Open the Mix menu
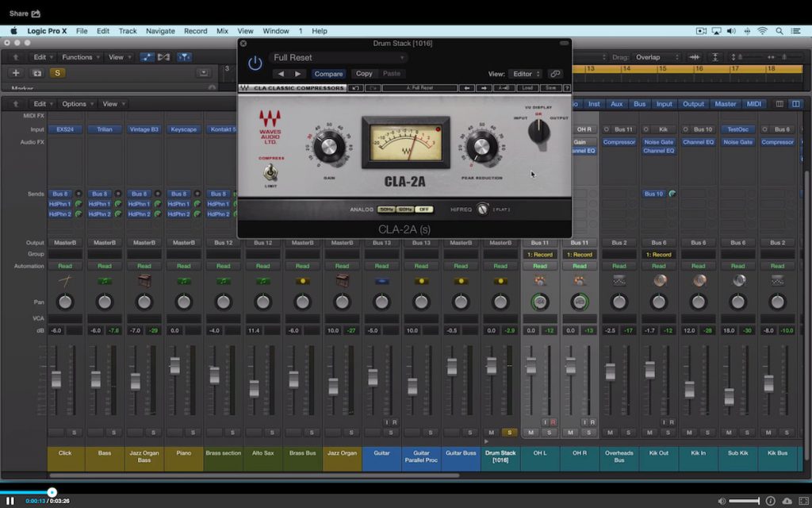This screenshot has width=812, height=508. pyautogui.click(x=222, y=31)
